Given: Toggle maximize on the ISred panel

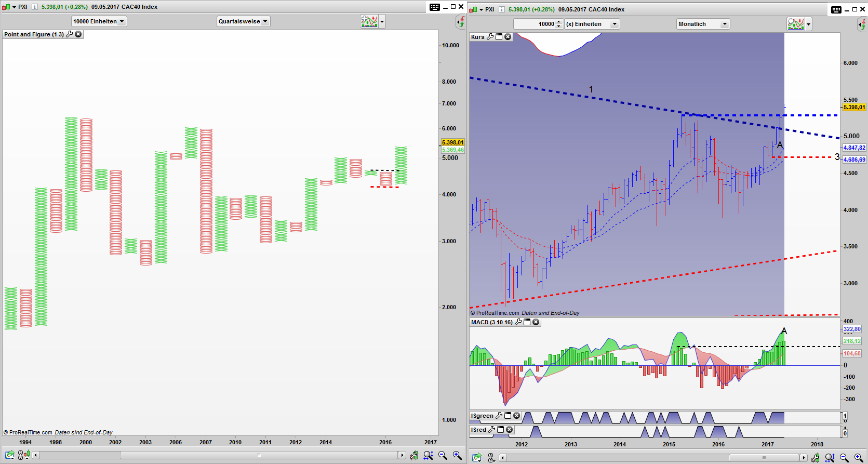Looking at the screenshot, I should [501, 430].
